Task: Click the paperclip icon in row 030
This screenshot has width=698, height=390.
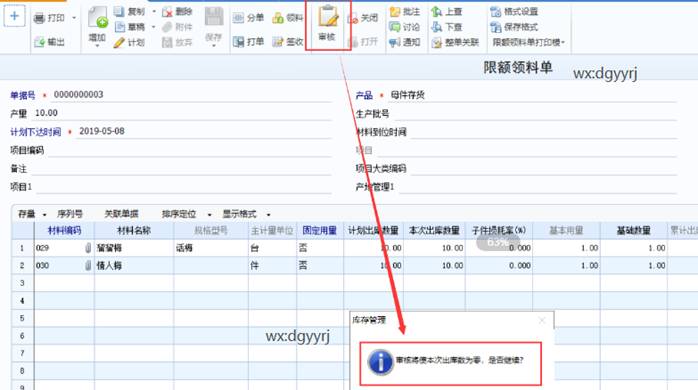Action: click(88, 266)
